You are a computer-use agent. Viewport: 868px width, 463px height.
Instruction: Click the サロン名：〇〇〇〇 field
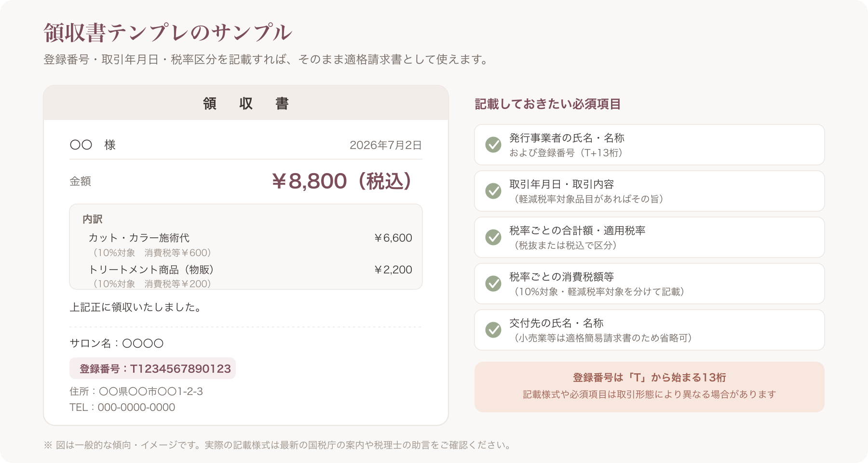pos(117,343)
